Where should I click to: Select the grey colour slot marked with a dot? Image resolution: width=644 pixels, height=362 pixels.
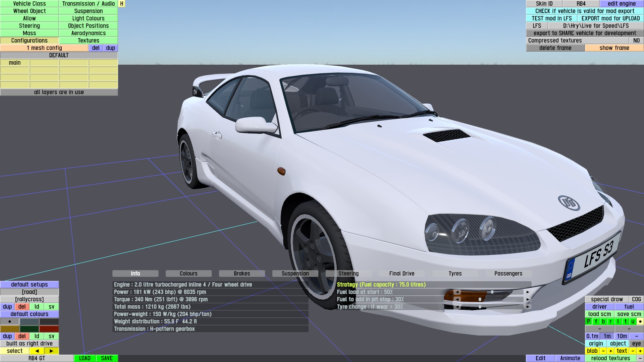(x=10, y=321)
